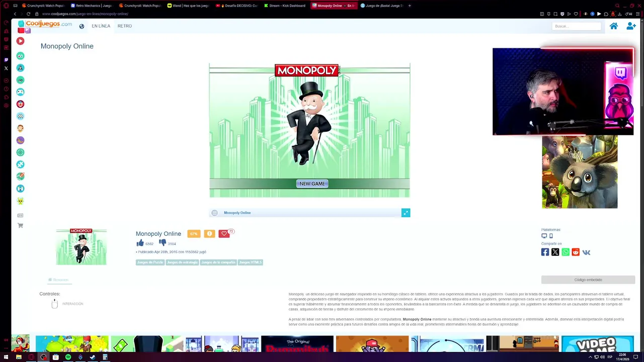Image resolution: width=644 pixels, height=362 pixels.
Task: Go to the site home page icon
Action: tap(614, 26)
